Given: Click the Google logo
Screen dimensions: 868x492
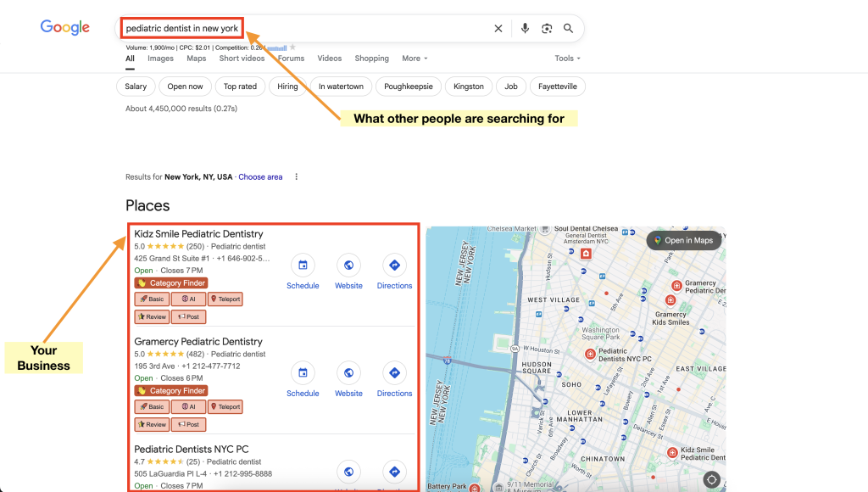Looking at the screenshot, I should (x=64, y=27).
